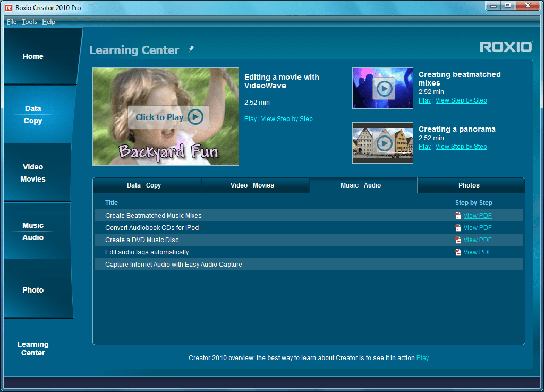Play the beatmatched mixes thumbnail video
This screenshot has height=392, width=544.
[x=384, y=89]
